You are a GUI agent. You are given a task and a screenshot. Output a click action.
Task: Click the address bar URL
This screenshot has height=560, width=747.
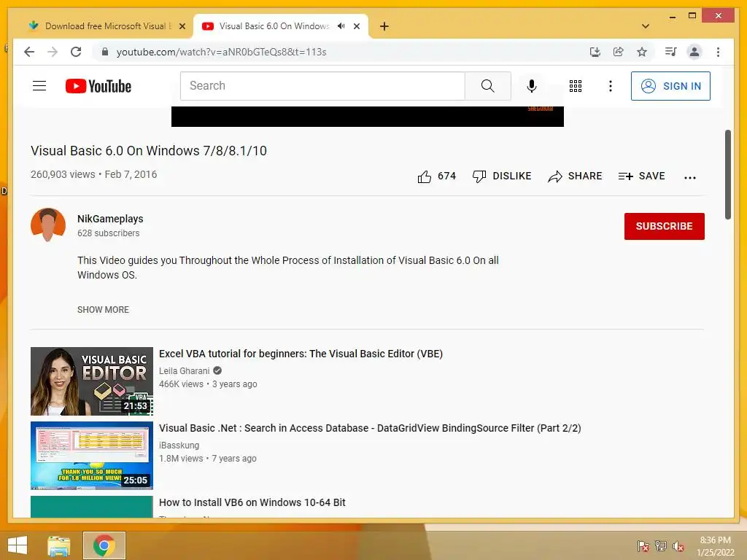click(x=221, y=52)
